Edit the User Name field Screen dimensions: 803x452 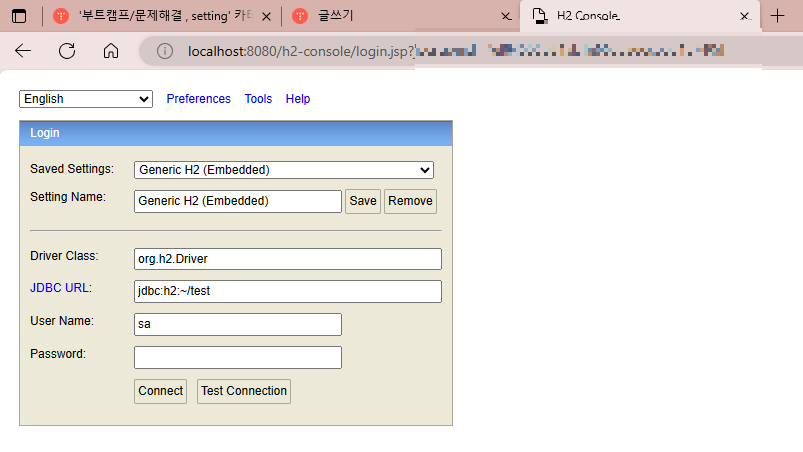click(238, 325)
